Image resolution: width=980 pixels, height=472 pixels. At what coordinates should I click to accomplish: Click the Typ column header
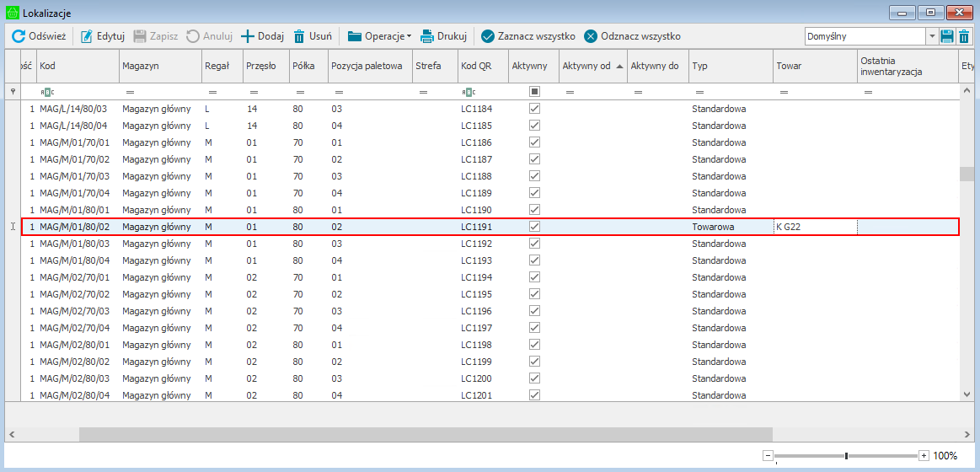[x=730, y=66]
